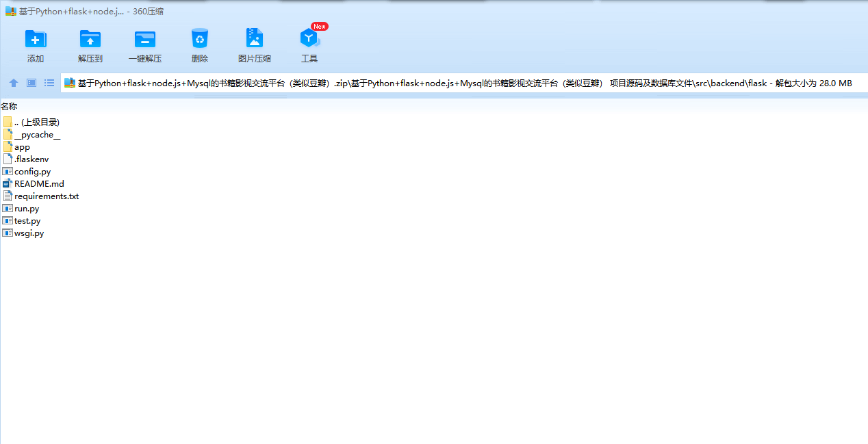The height and width of the screenshot is (444, 868).
Task: Click the wsgi.py file icon
Action: tap(8, 233)
